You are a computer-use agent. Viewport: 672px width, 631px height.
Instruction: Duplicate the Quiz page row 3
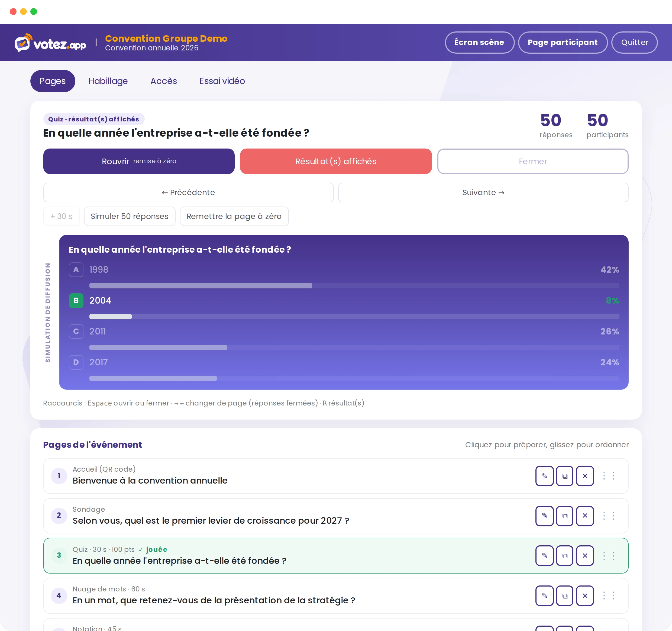(x=564, y=556)
